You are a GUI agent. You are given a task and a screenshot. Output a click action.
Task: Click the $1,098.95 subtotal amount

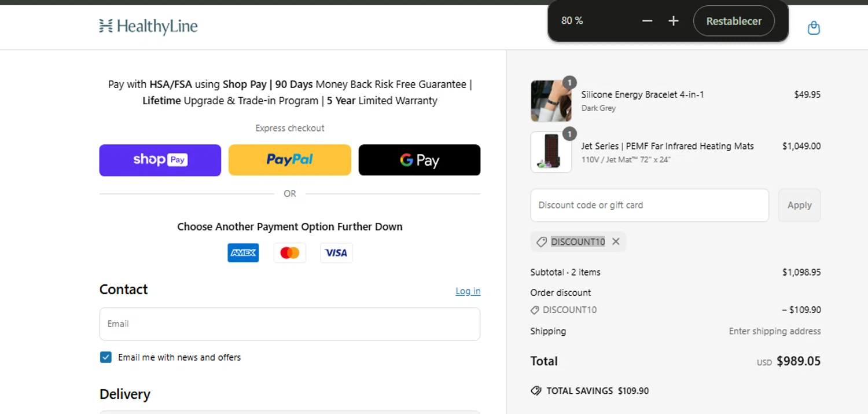(x=801, y=272)
